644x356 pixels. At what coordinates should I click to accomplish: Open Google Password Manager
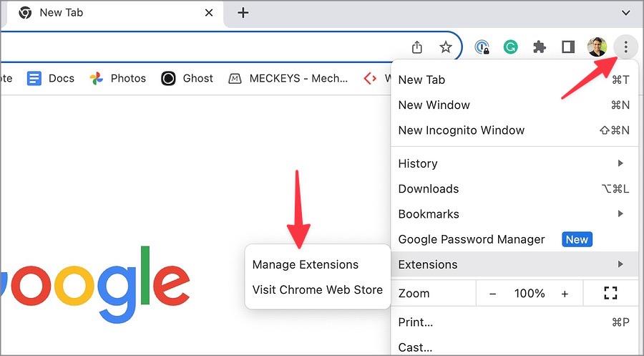514,239
